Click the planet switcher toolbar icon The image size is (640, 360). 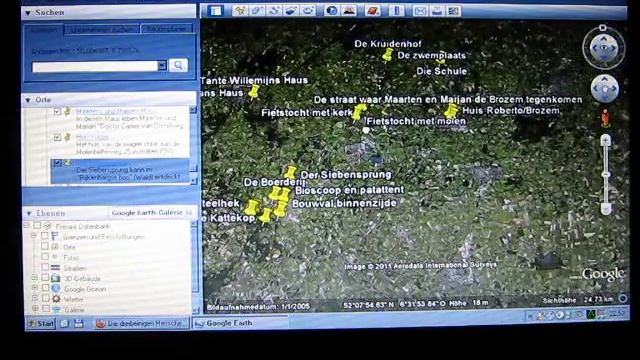pyautogui.click(x=373, y=11)
